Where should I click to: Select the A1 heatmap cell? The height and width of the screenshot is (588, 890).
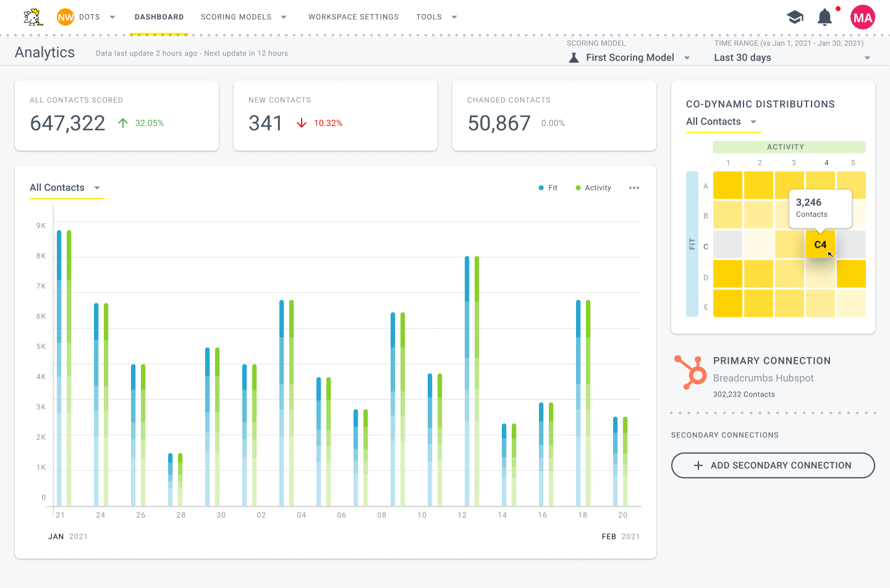pos(728,185)
